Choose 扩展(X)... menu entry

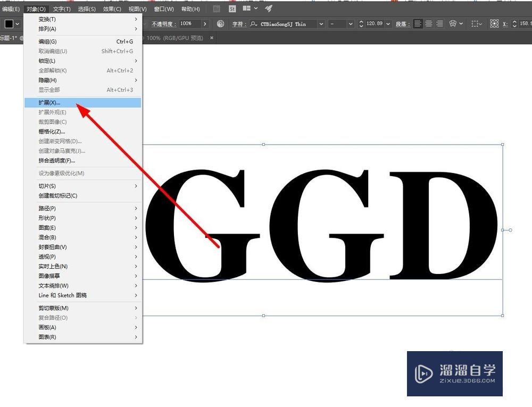tap(83, 103)
